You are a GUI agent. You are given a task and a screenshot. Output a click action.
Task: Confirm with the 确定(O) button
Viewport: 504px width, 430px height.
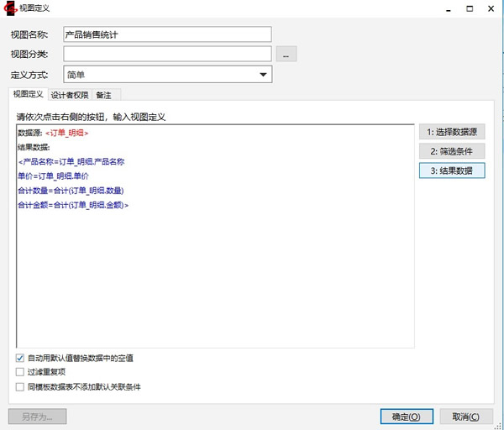[407, 417]
